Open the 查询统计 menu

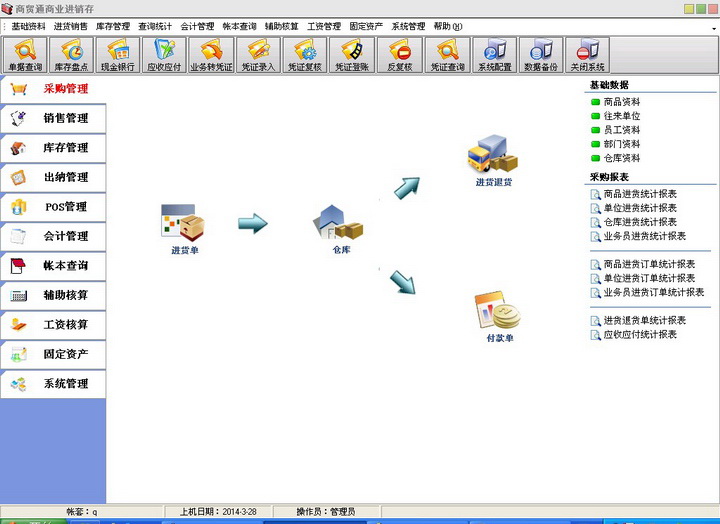155,27
